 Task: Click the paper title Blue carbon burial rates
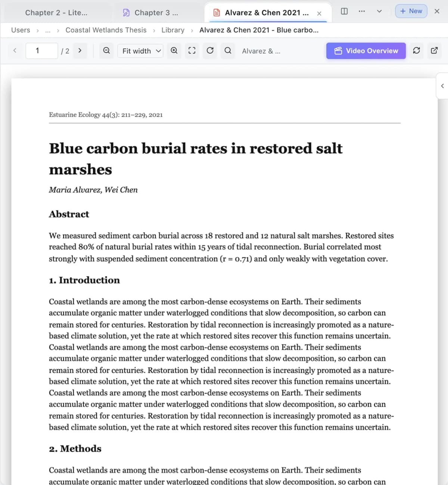[x=196, y=159]
